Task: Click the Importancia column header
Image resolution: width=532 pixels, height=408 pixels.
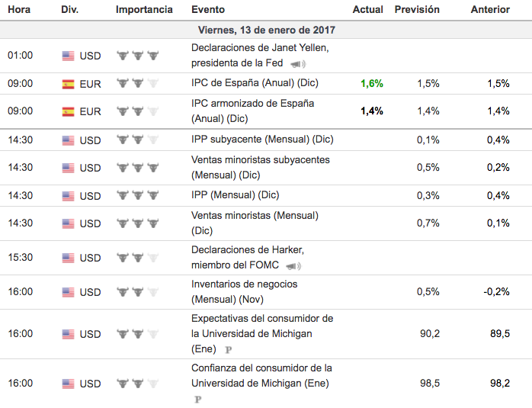Action: point(144,10)
